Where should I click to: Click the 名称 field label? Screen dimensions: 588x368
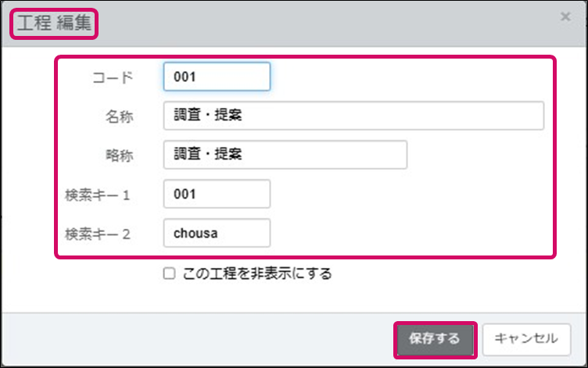click(x=120, y=116)
